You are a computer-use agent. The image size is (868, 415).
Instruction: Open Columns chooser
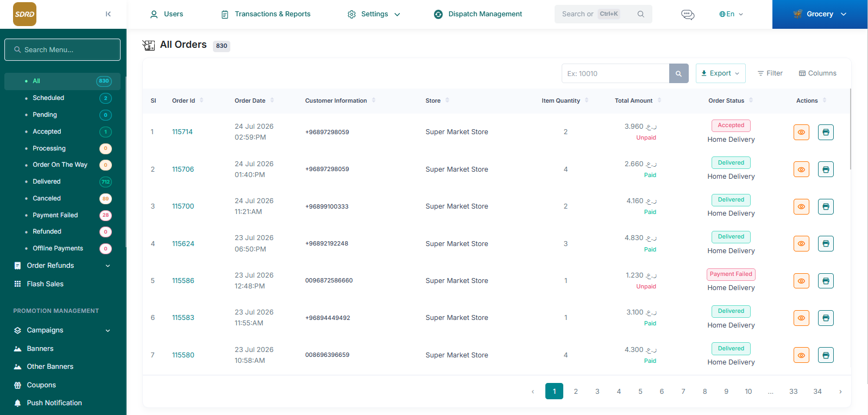[817, 73]
